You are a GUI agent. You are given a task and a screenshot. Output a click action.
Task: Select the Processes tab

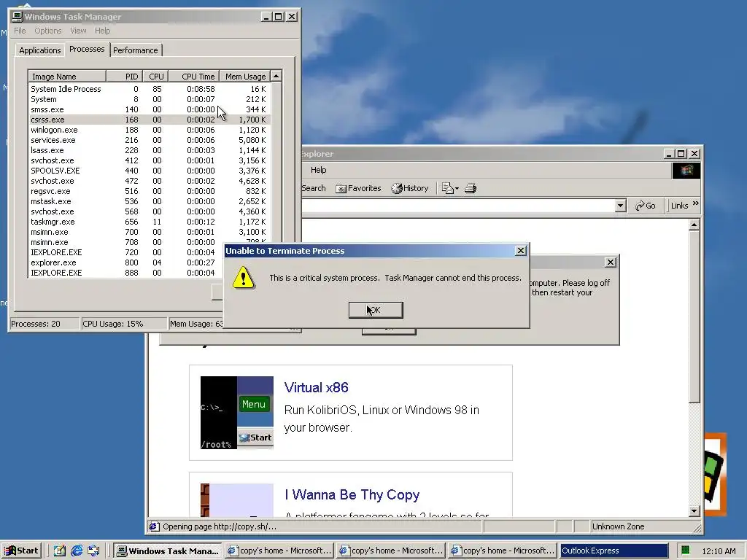(87, 49)
